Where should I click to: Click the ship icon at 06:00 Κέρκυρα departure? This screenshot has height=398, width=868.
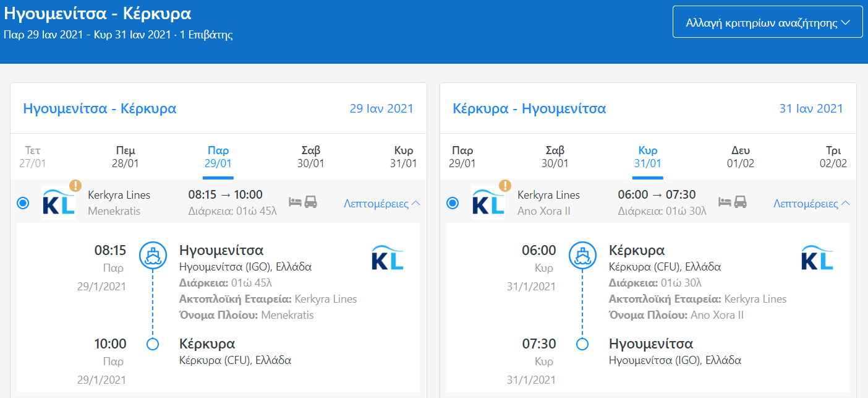pos(582,255)
